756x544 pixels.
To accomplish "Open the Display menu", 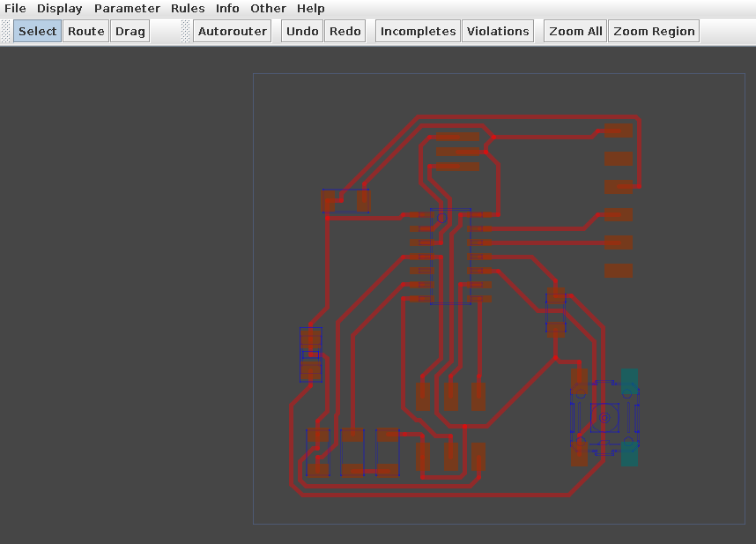I will coord(59,8).
